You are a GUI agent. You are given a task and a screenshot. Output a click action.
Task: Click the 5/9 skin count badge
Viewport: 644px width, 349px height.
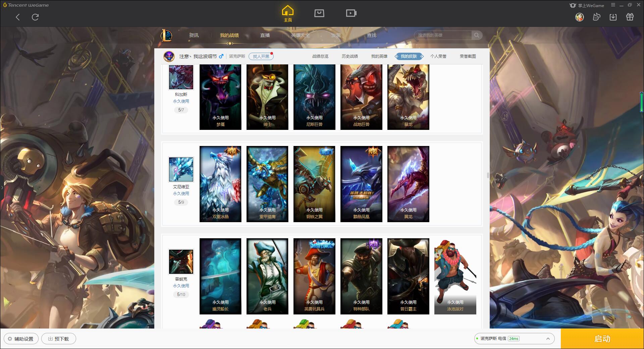click(x=181, y=202)
